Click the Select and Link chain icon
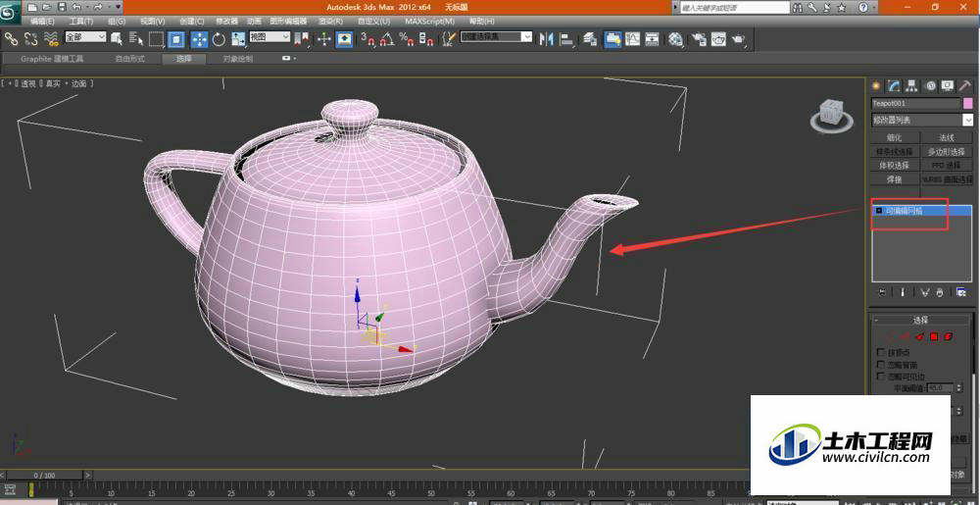This screenshot has width=980, height=505. pos(11,39)
